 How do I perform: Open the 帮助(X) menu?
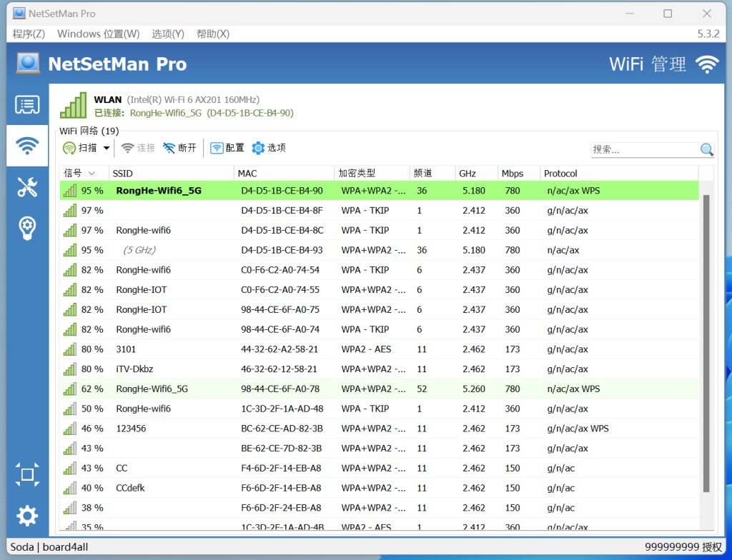point(213,34)
